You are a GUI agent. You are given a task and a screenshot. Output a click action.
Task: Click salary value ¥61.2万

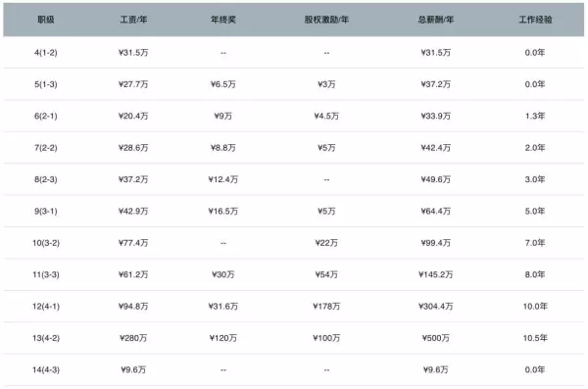pyautogui.click(x=133, y=274)
